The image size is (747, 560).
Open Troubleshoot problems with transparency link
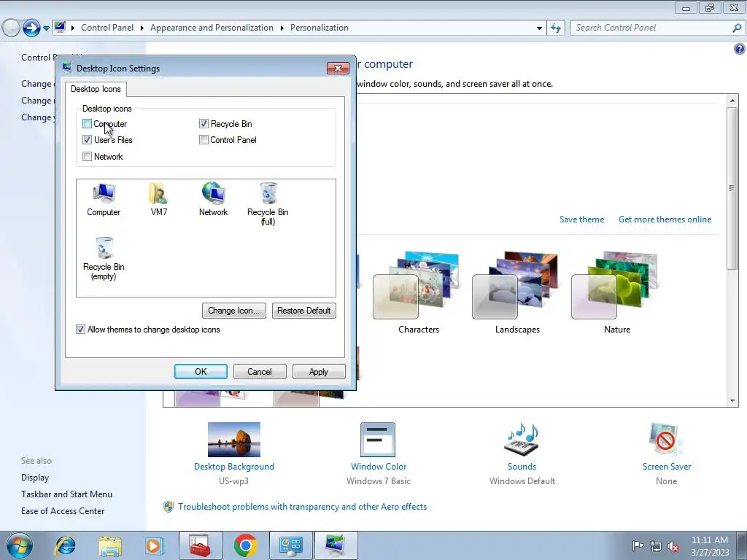tap(302, 507)
